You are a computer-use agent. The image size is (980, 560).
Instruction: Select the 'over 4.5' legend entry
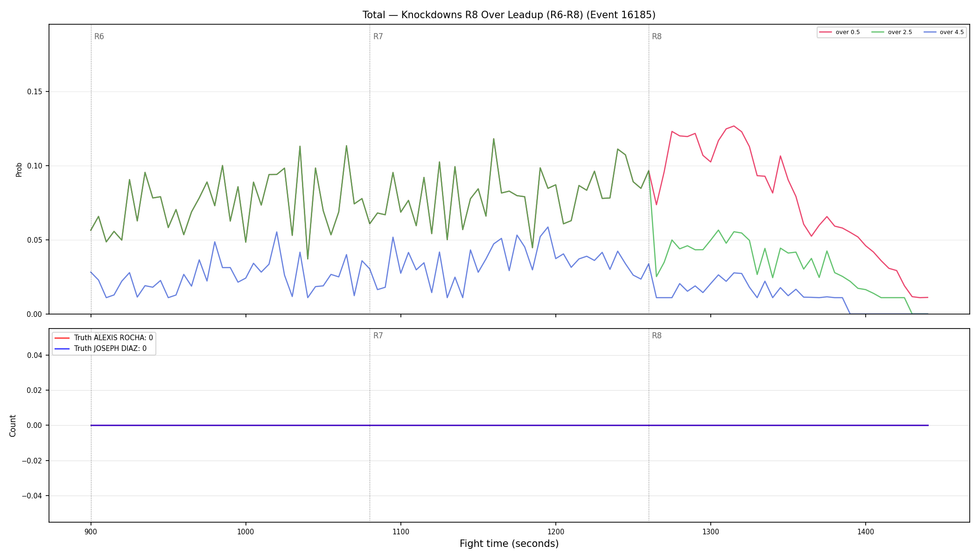[943, 32]
